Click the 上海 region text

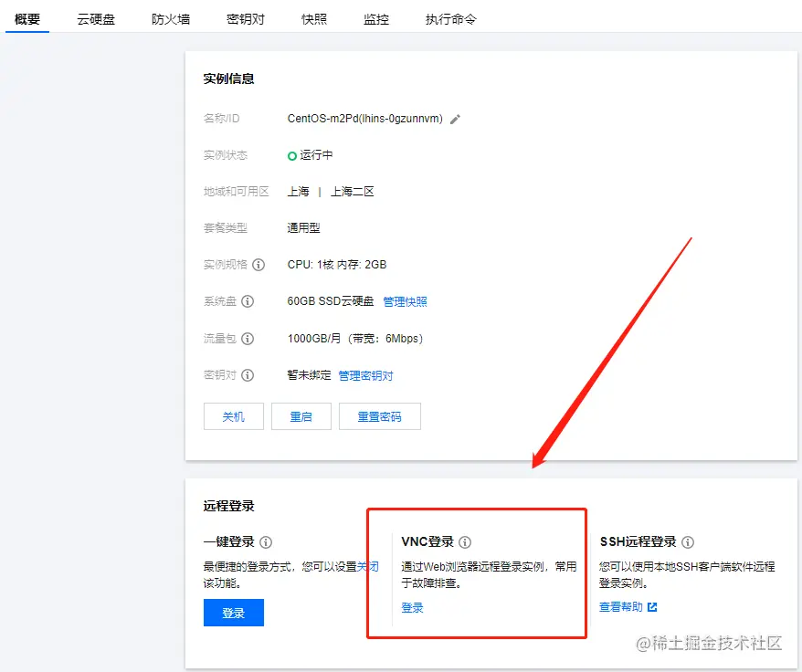click(298, 191)
